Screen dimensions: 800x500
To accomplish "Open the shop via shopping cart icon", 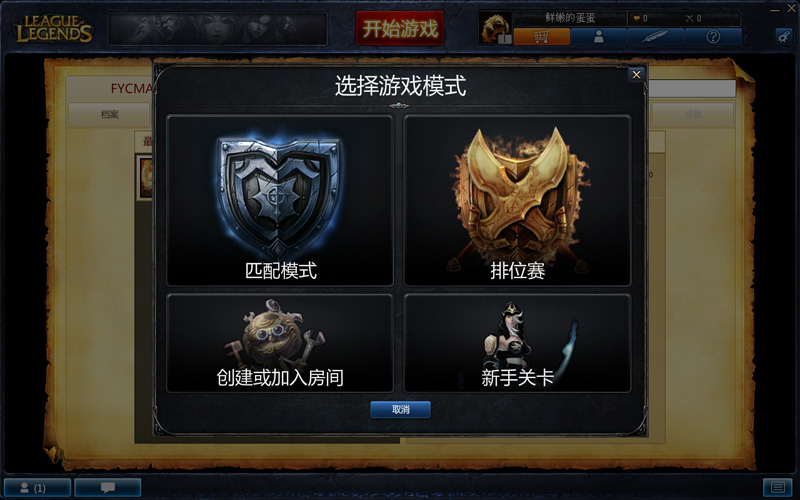I will [541, 37].
